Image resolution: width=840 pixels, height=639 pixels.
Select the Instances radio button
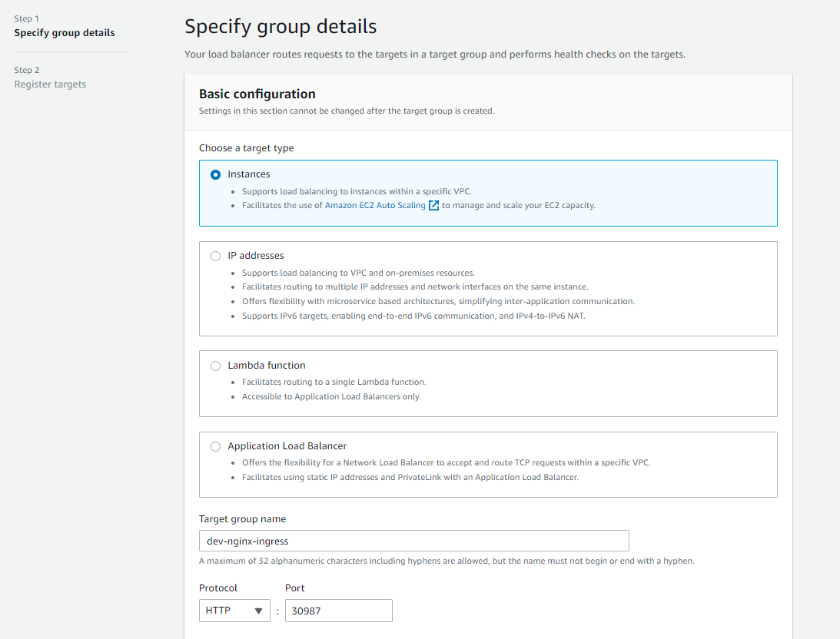(x=215, y=174)
